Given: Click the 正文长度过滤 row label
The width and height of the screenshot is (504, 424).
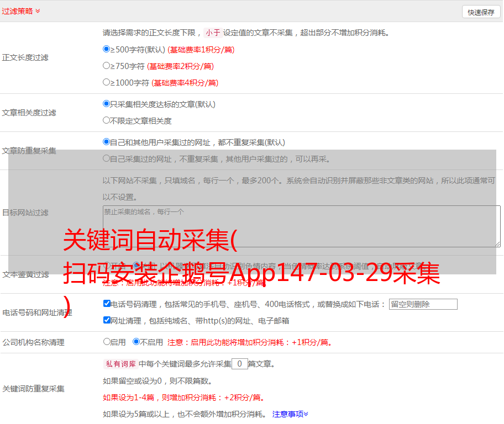Looking at the screenshot, I should [25, 57].
